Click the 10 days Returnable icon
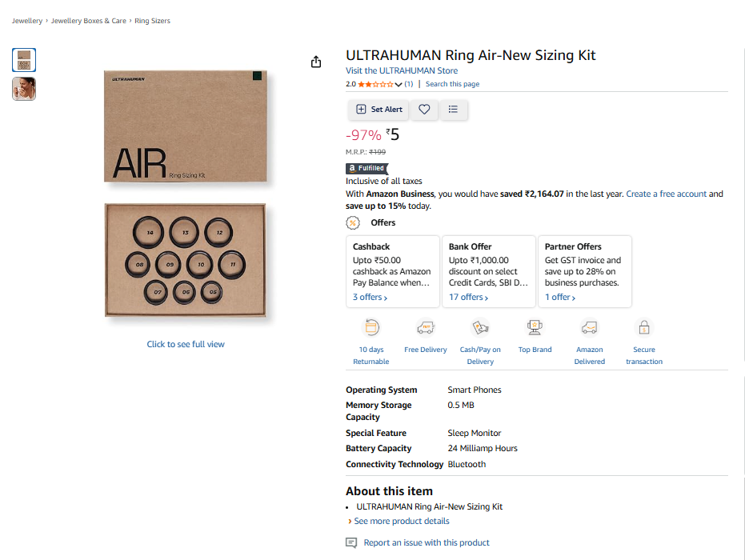This screenshot has width=745, height=560. click(x=371, y=327)
